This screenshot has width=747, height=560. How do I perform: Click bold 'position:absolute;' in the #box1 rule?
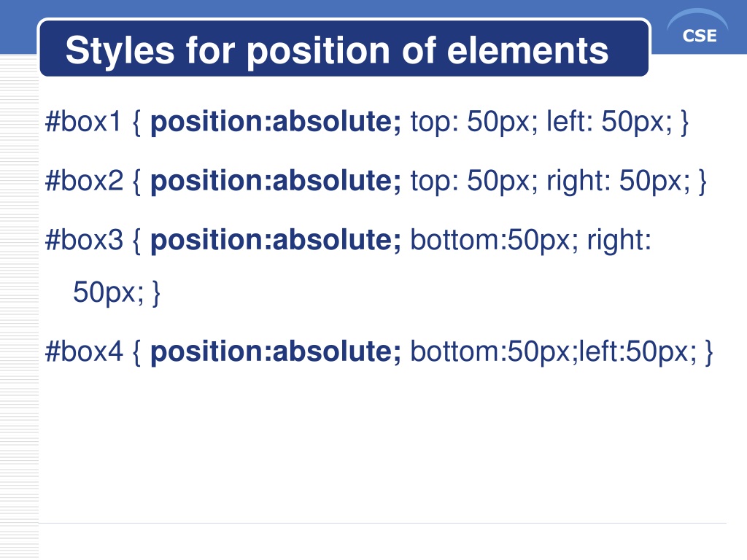[x=276, y=122]
